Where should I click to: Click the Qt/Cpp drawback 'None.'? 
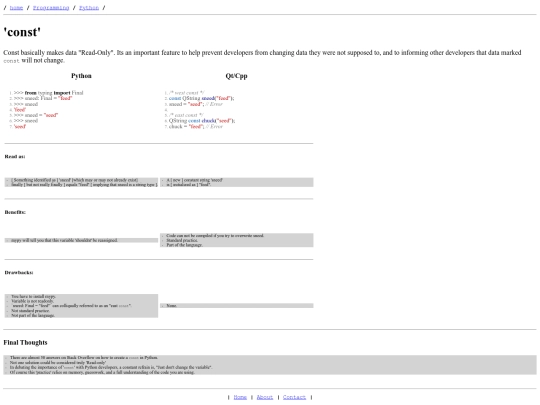click(x=172, y=305)
